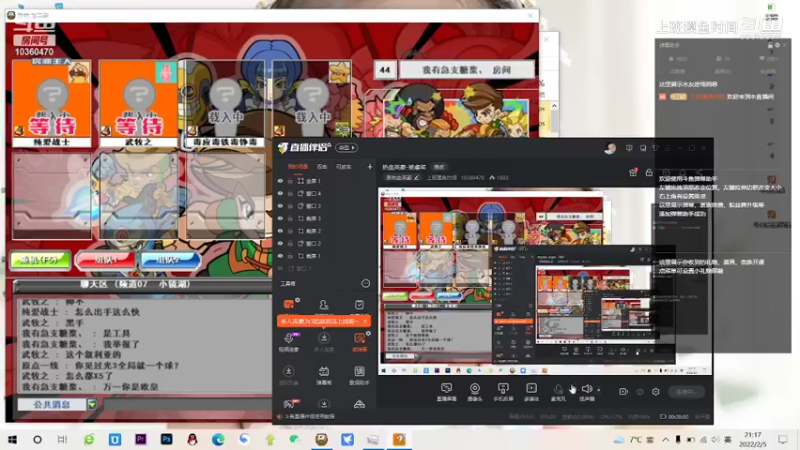Open the orange 太阳幕 tool
This screenshot has height=450, width=800.
[359, 342]
